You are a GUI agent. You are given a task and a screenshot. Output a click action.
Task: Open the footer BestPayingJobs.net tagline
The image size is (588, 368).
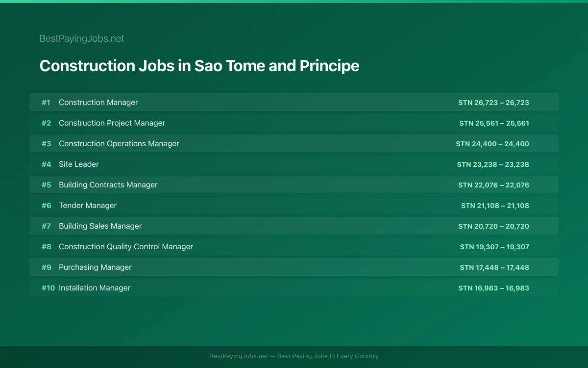click(294, 356)
